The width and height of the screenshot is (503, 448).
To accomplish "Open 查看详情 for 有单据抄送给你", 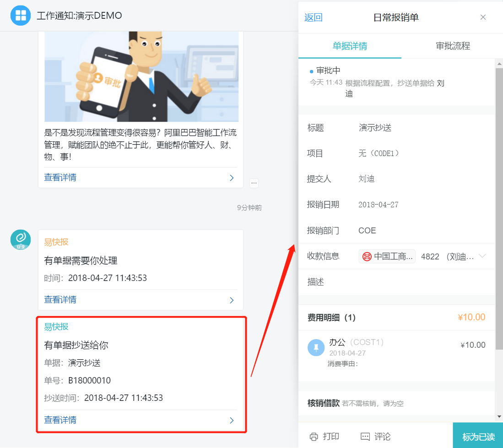I will (x=60, y=420).
